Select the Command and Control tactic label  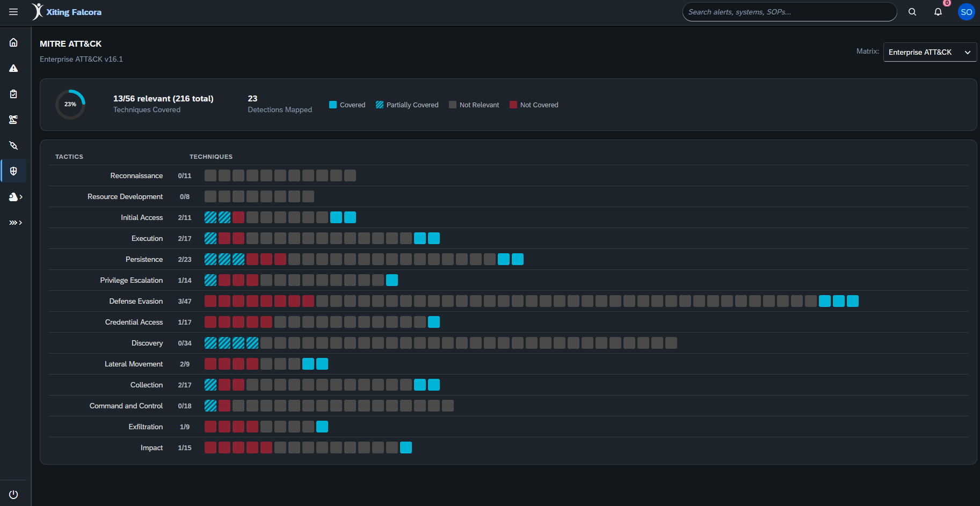126,406
